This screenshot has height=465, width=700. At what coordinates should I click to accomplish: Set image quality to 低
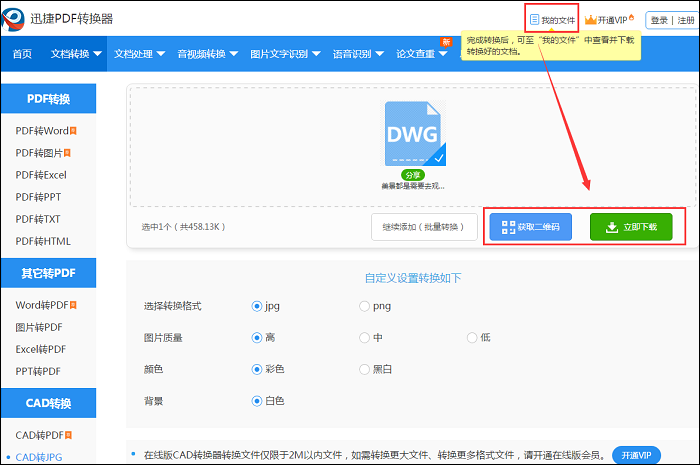tap(472, 338)
